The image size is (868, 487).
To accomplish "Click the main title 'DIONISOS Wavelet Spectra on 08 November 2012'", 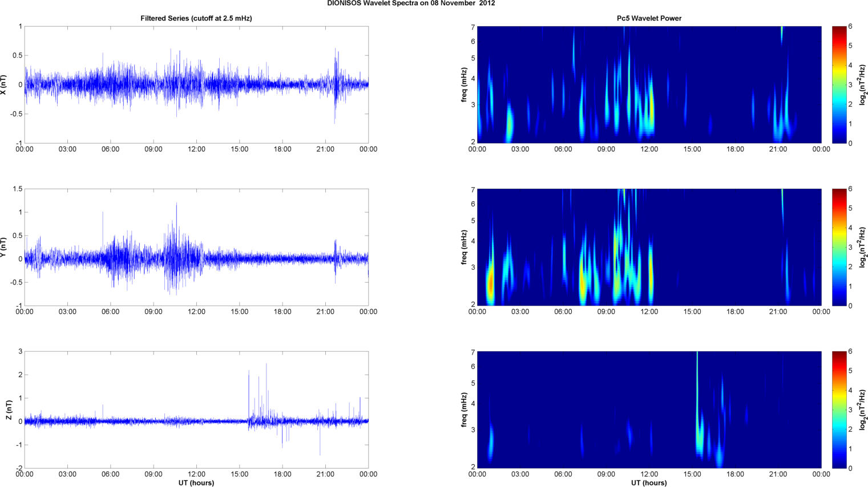I will pyautogui.click(x=411, y=3).
